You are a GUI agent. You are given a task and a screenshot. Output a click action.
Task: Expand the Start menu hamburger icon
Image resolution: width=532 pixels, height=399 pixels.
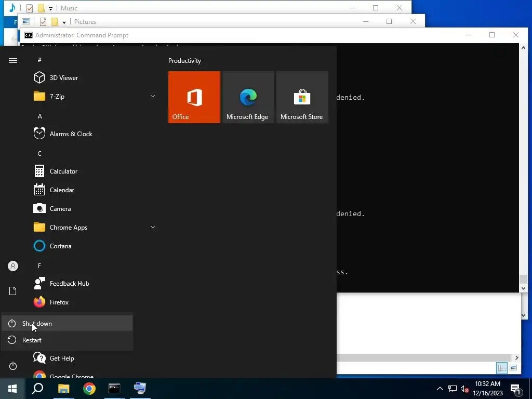click(13, 60)
